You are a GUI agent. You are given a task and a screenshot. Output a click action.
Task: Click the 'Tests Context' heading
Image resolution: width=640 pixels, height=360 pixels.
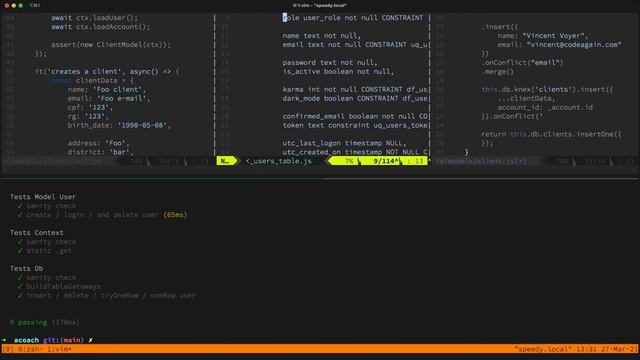(x=37, y=233)
